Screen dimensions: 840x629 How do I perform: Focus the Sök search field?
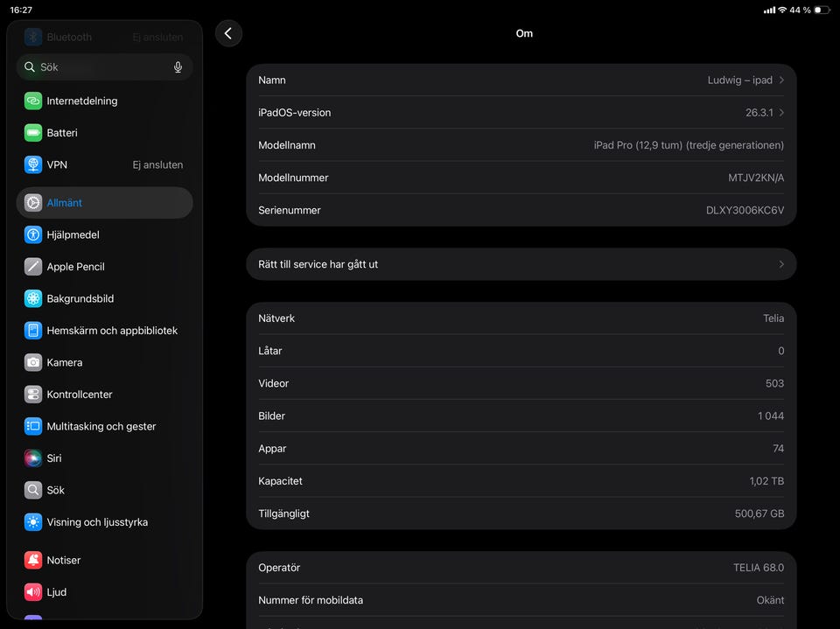point(104,67)
